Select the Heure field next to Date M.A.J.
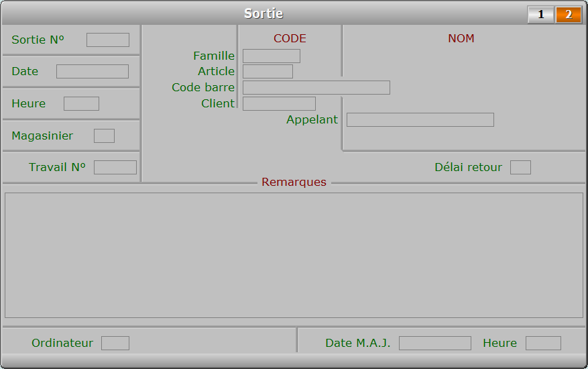 pos(543,343)
